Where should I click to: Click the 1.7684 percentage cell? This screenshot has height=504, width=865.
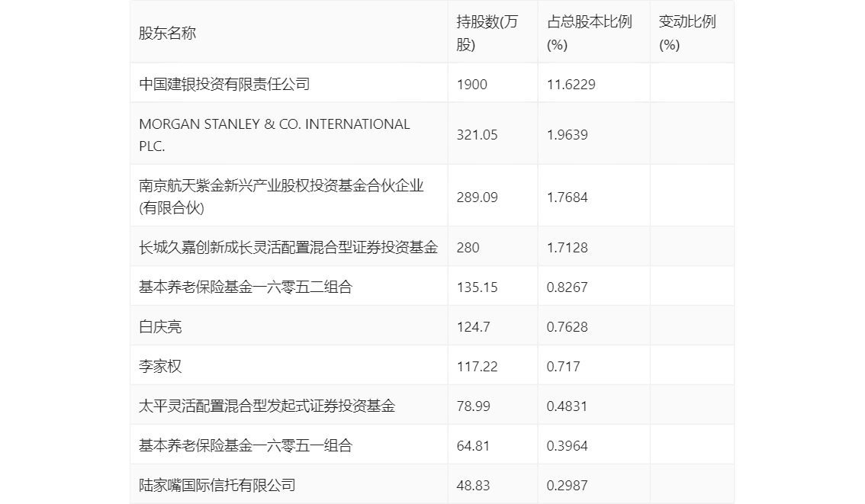click(x=567, y=197)
